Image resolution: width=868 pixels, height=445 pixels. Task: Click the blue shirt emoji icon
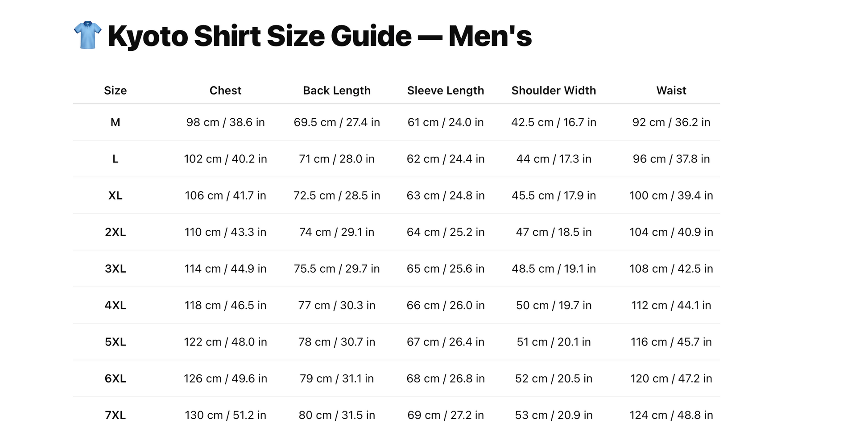tap(87, 35)
